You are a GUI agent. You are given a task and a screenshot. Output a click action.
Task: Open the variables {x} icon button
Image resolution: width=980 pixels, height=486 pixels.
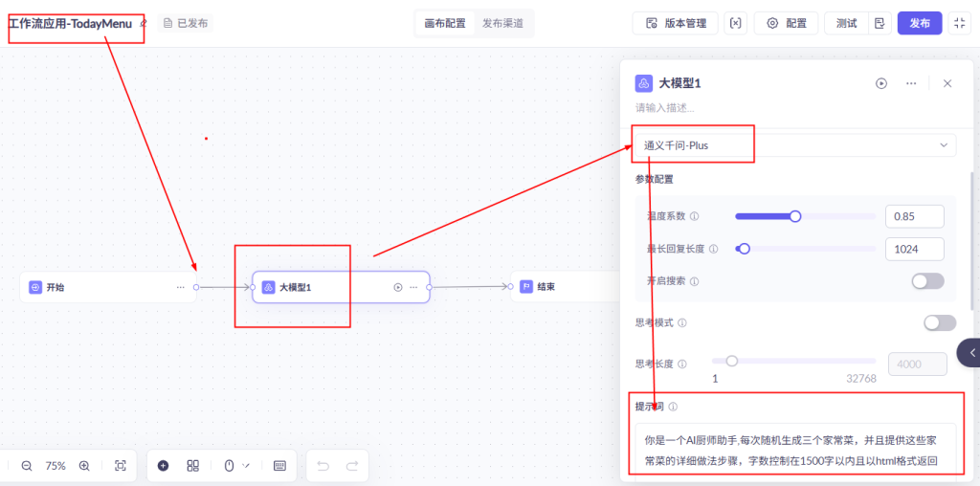point(735,23)
